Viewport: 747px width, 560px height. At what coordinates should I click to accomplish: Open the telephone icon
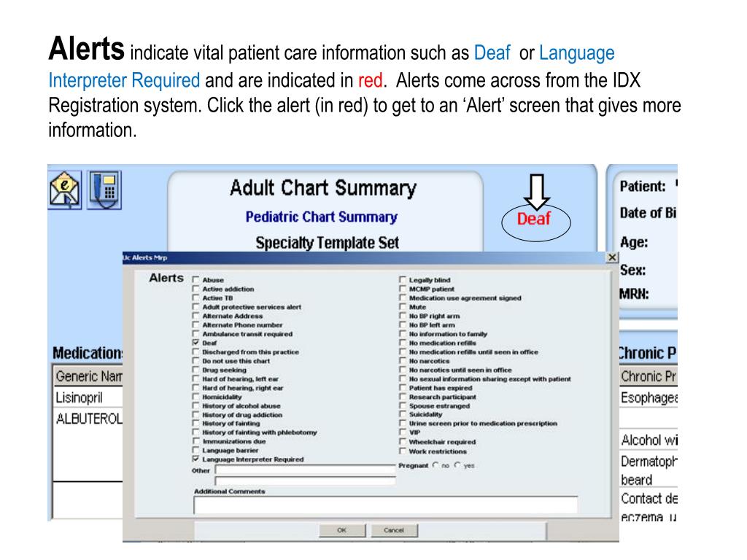tap(104, 190)
